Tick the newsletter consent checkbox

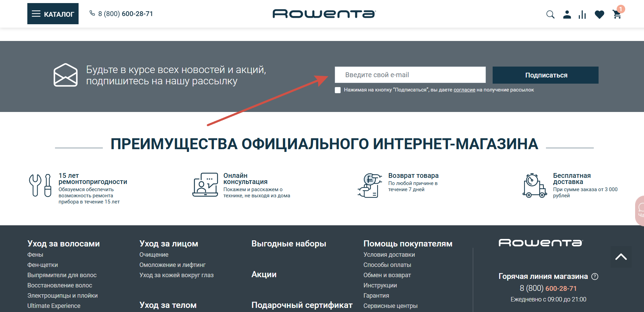pyautogui.click(x=338, y=90)
